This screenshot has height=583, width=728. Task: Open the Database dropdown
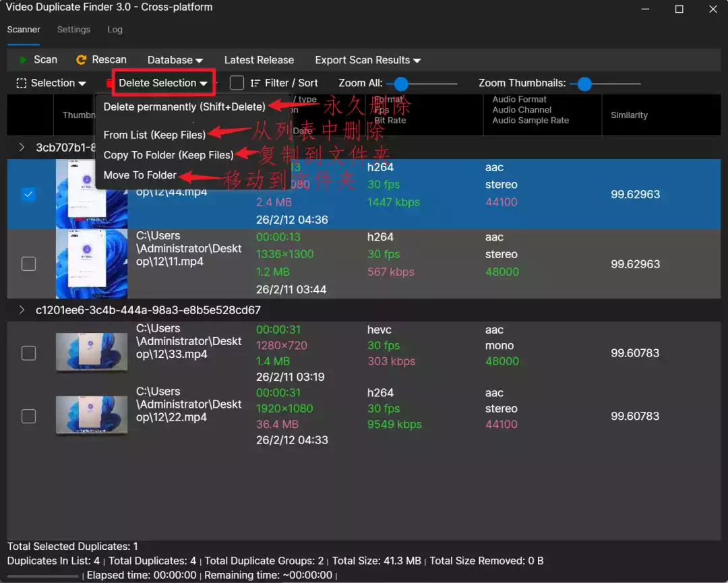click(x=175, y=60)
